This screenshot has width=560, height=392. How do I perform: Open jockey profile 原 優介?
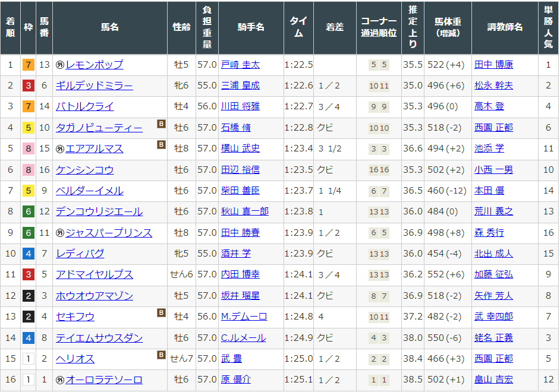(236, 380)
